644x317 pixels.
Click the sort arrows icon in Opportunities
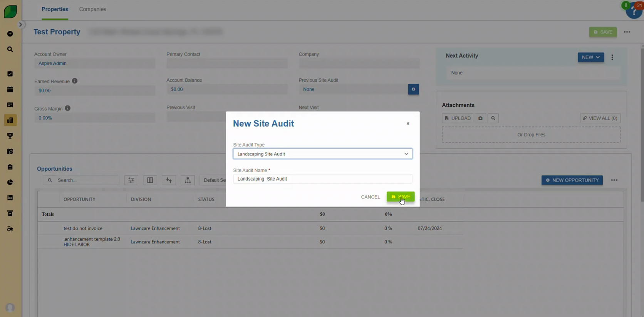(x=169, y=180)
